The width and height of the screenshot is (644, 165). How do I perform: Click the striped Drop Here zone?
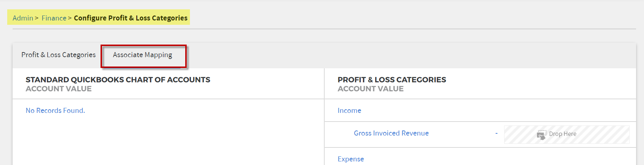567,134
